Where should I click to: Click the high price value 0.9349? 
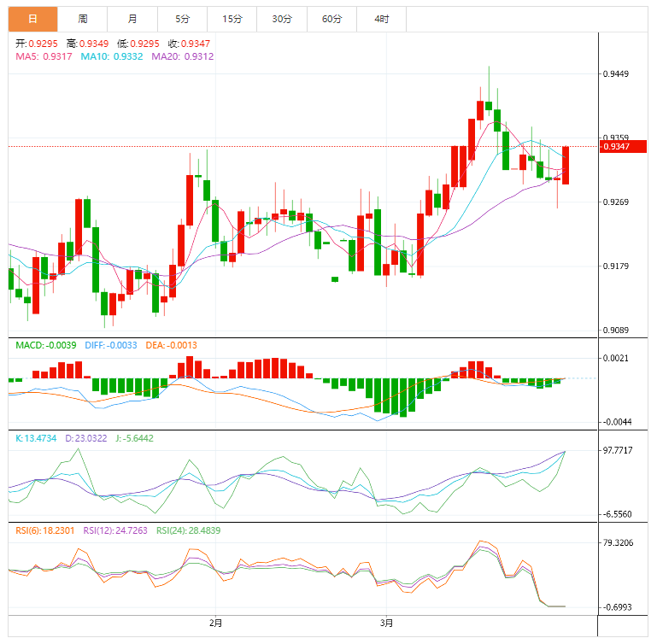(x=94, y=44)
